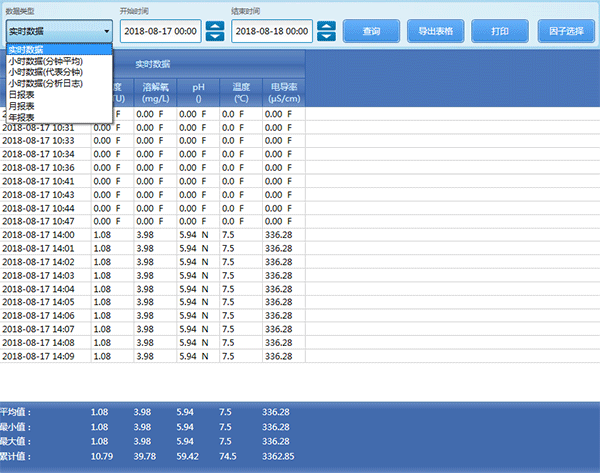Select 实时数据 option in dropdown list
Image resolution: width=600 pixels, height=473 pixels.
[59, 50]
